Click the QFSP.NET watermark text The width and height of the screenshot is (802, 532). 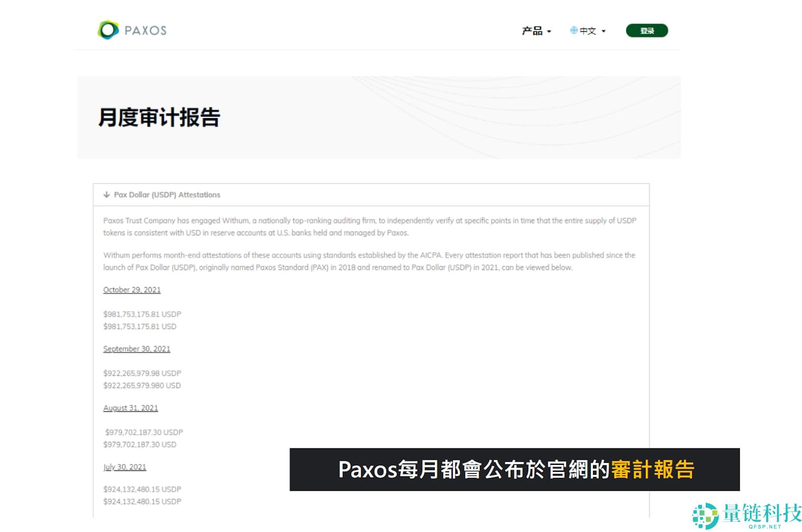764,526
